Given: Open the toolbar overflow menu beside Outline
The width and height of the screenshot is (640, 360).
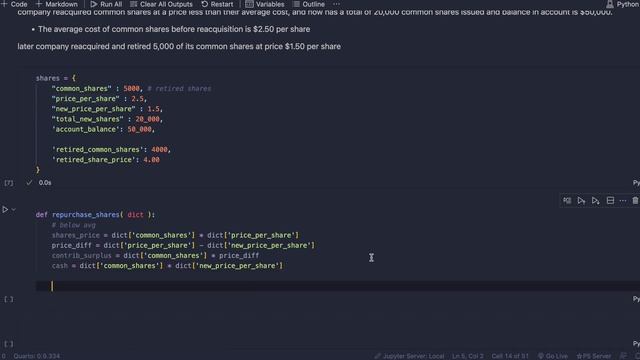Looking at the screenshot, I should pos(336,4).
